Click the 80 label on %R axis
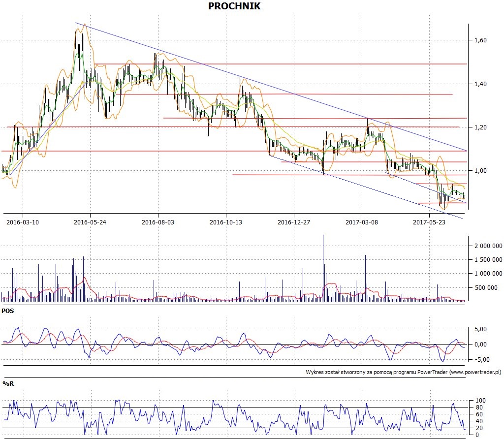 click(479, 407)
